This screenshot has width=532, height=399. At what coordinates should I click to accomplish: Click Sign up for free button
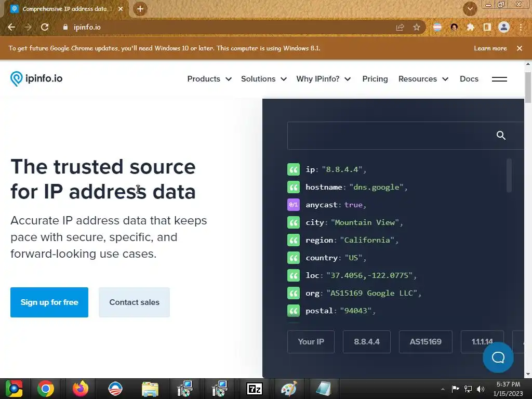coord(49,302)
